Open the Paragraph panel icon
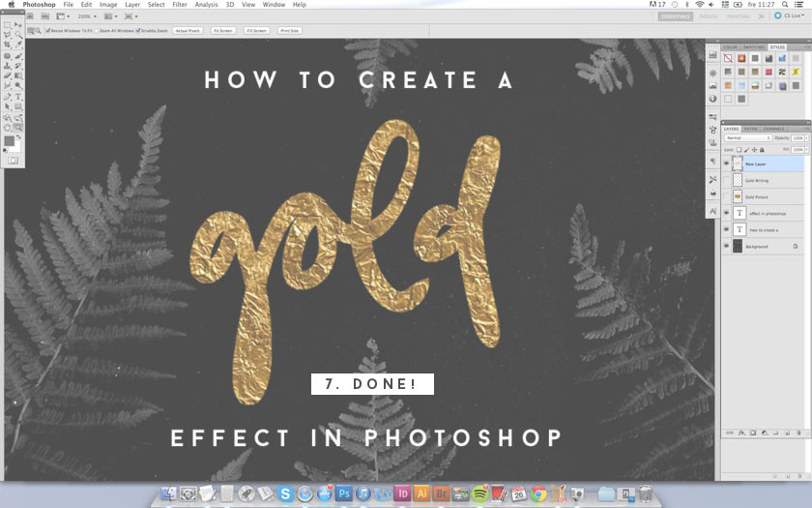812x508 pixels. [713, 162]
